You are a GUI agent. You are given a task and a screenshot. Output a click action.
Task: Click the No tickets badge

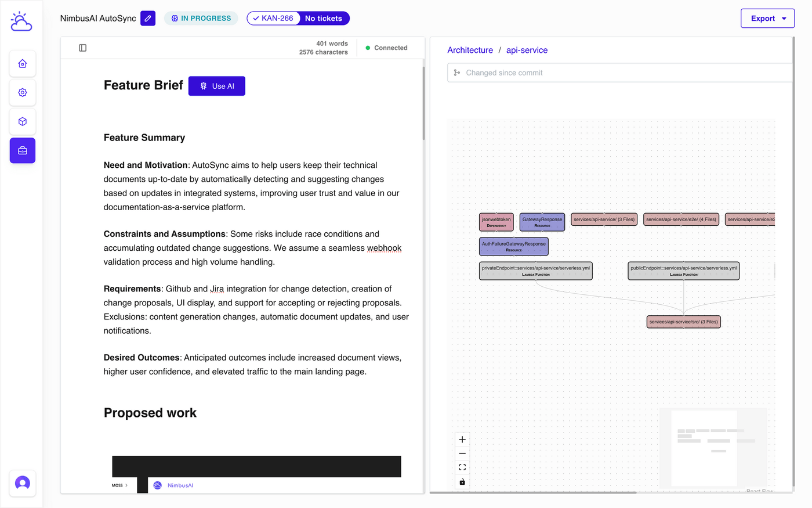pos(324,19)
